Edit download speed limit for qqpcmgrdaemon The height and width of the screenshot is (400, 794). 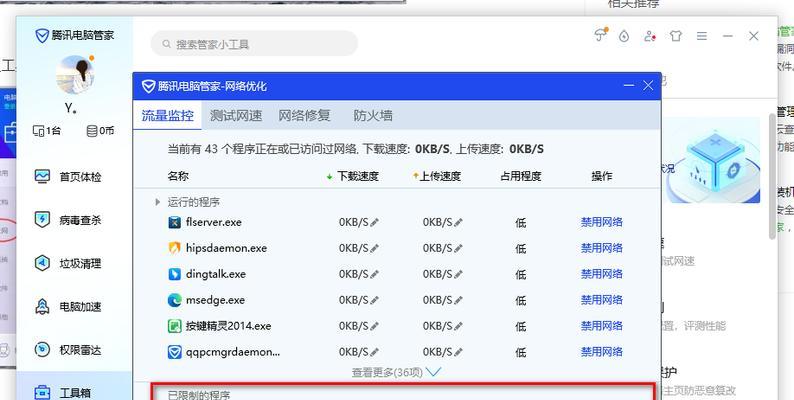pyautogui.click(x=374, y=351)
